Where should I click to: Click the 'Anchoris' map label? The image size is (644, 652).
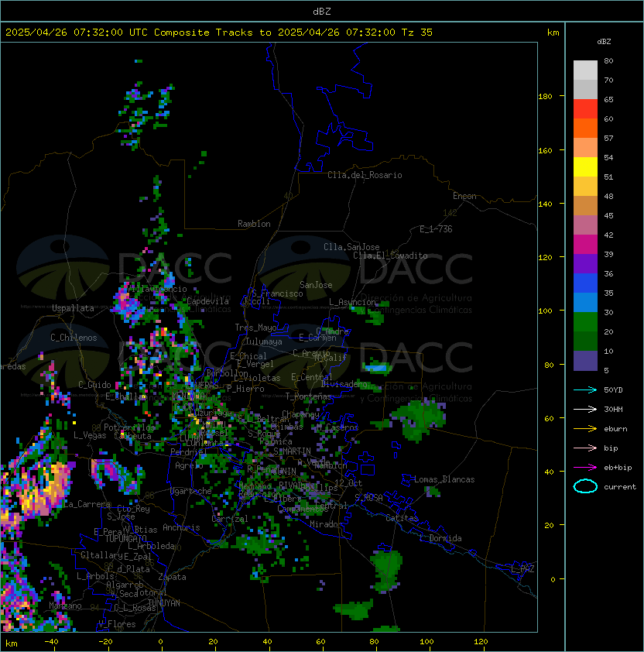click(181, 527)
